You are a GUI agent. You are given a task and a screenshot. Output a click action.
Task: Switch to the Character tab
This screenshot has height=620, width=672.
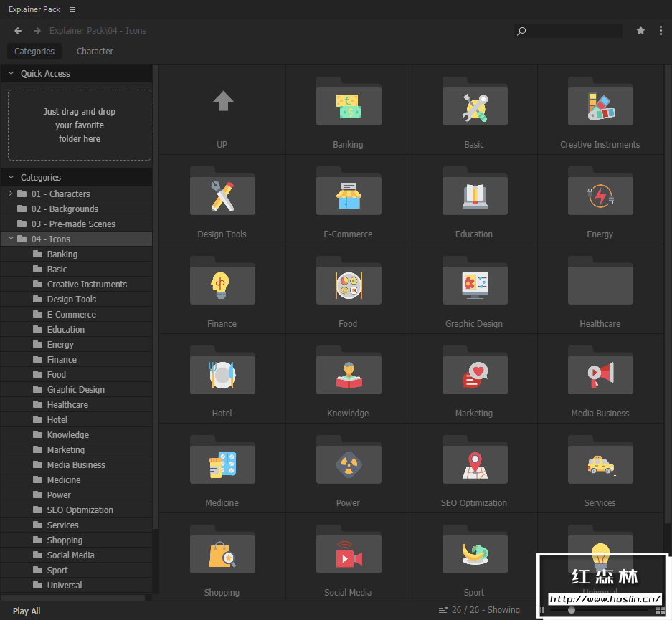(x=95, y=52)
